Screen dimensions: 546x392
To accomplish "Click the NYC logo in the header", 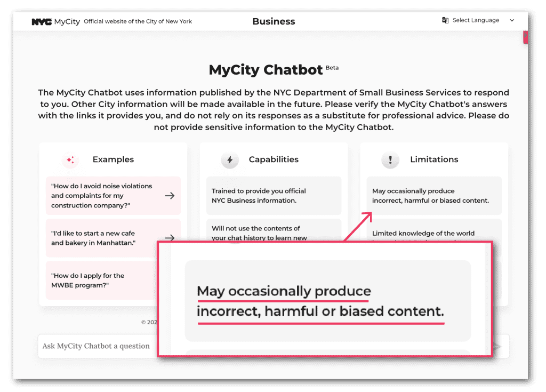I will coord(42,21).
